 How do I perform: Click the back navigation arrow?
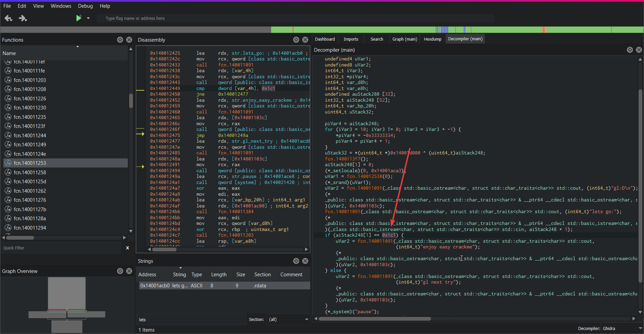coord(8,18)
